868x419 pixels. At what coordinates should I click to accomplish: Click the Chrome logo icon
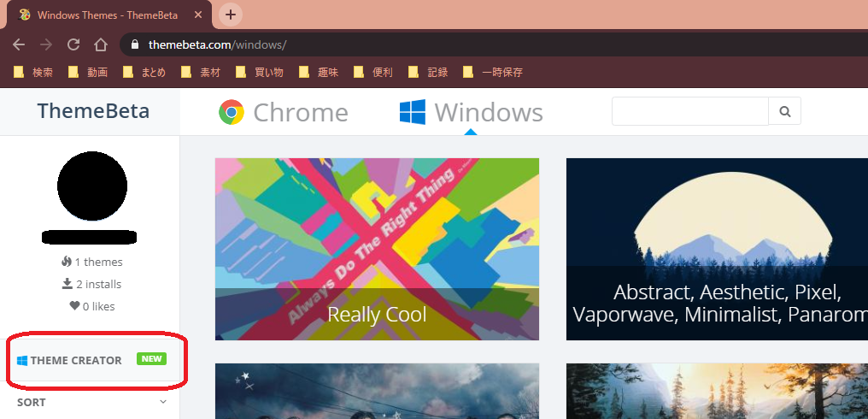[232, 112]
